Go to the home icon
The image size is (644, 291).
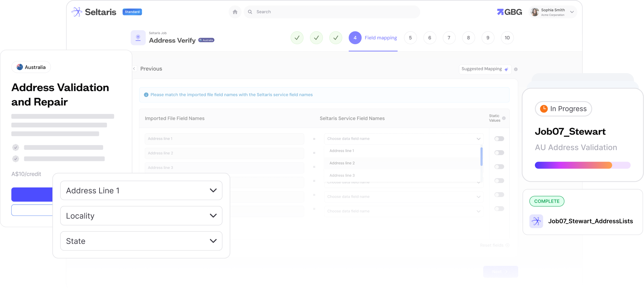pos(235,12)
